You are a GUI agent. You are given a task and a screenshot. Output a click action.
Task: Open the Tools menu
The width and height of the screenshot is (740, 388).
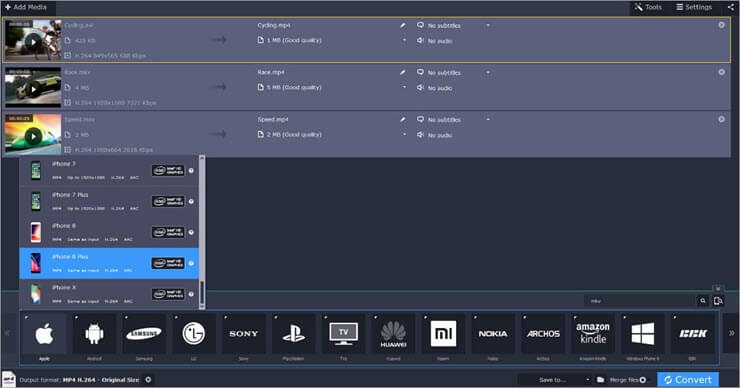pos(648,7)
